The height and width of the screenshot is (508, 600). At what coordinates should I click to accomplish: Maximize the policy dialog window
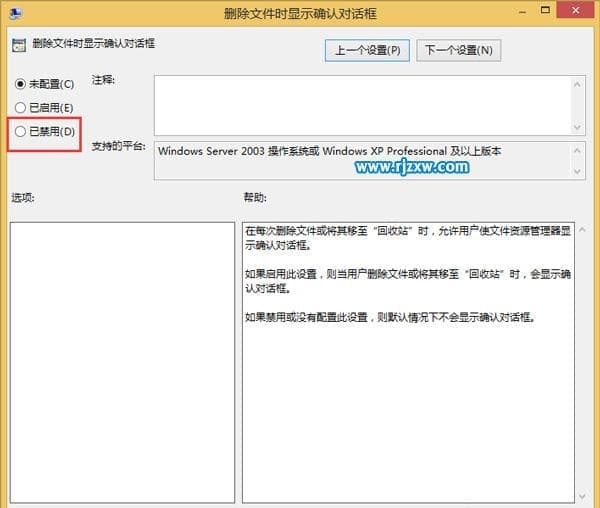pyautogui.click(x=545, y=10)
